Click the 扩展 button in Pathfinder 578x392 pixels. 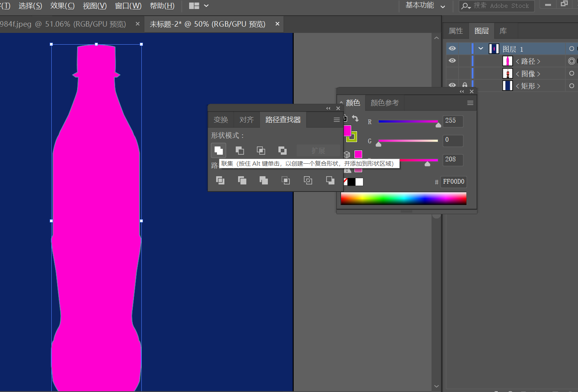click(x=318, y=151)
